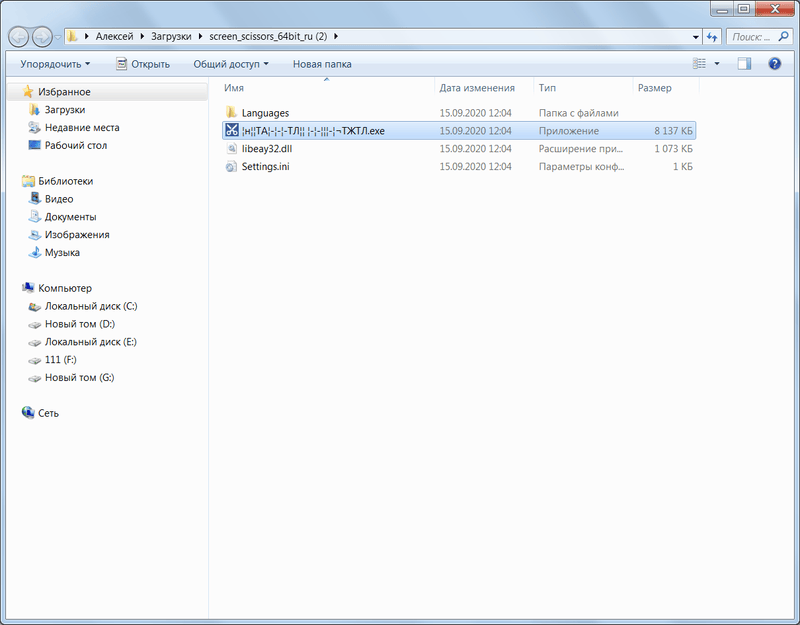Image resolution: width=800 pixels, height=625 pixels.
Task: Click the Музыка note icon
Action: click(35, 252)
